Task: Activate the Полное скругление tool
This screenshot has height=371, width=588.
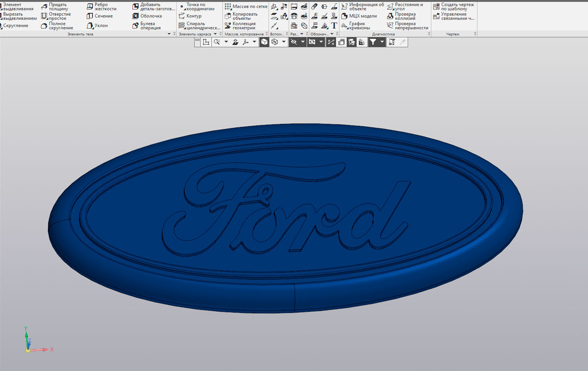Action: point(56,25)
